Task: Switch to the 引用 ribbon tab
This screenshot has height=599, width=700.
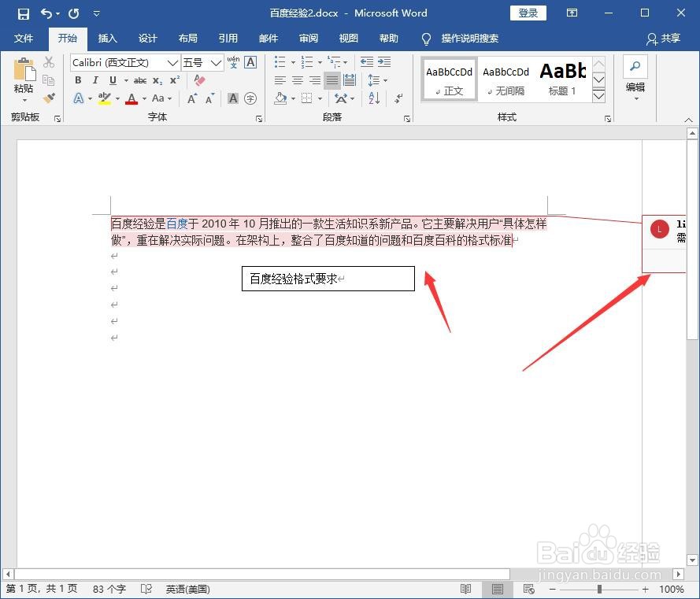Action: click(x=228, y=39)
